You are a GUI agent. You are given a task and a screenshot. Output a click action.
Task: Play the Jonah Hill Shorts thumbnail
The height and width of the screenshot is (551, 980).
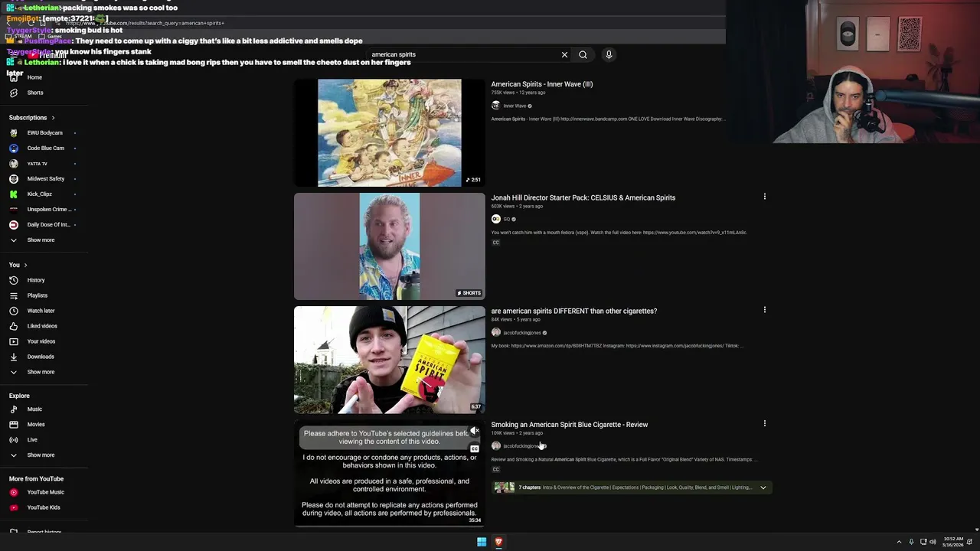389,246
